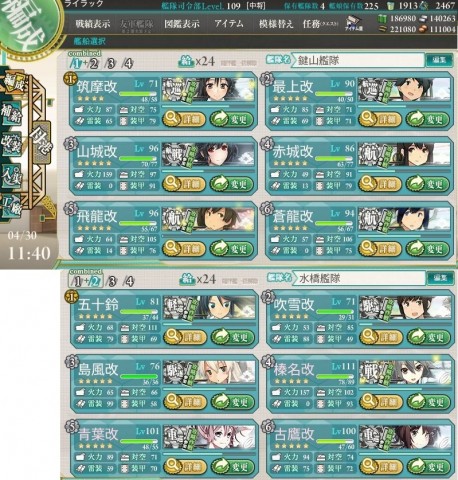Viewport: 458px width, 480px height.
Task: Click 変更 change button for 島風改
Action: point(233,402)
